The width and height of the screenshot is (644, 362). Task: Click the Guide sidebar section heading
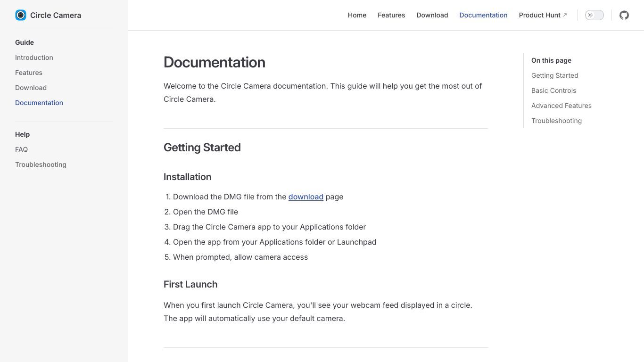[25, 42]
